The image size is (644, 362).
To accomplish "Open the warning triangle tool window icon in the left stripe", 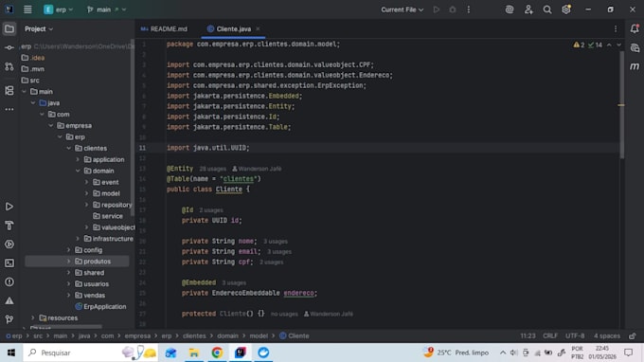I will point(9,300).
